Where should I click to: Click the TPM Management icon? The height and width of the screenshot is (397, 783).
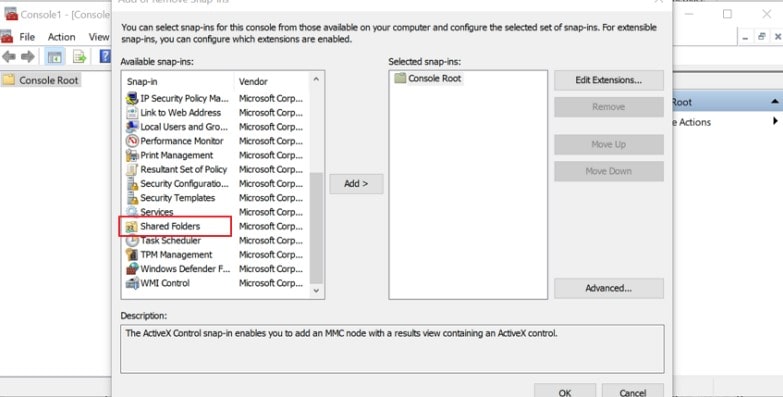pyautogui.click(x=132, y=255)
